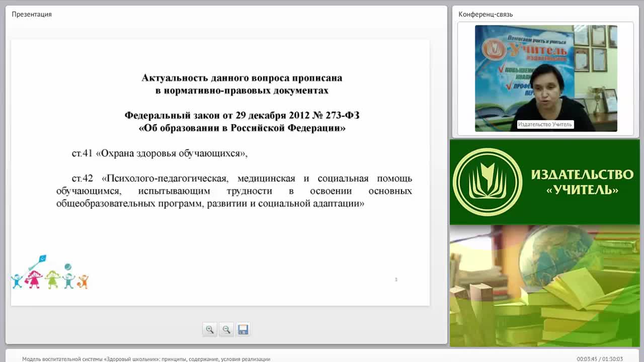Click the line 'Федеральный закон от 29 декабря 2012'
The width and height of the screenshot is (644, 362).
(x=242, y=115)
